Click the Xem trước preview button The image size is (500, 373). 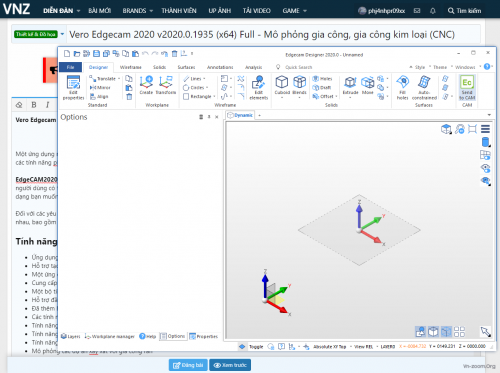(x=230, y=365)
